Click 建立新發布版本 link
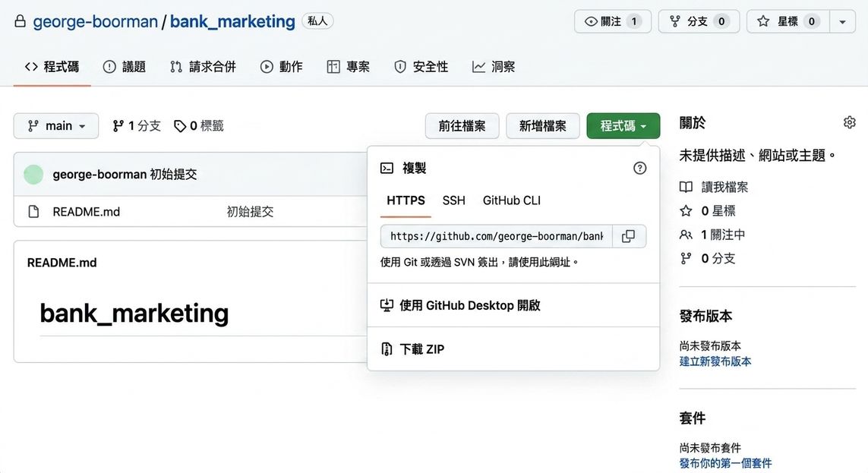 [x=715, y=361]
